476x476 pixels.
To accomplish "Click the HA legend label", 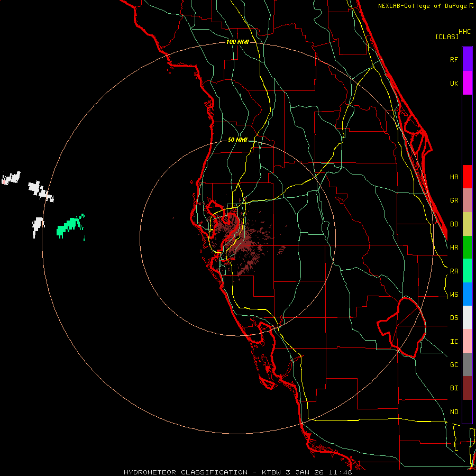I will point(454,177).
